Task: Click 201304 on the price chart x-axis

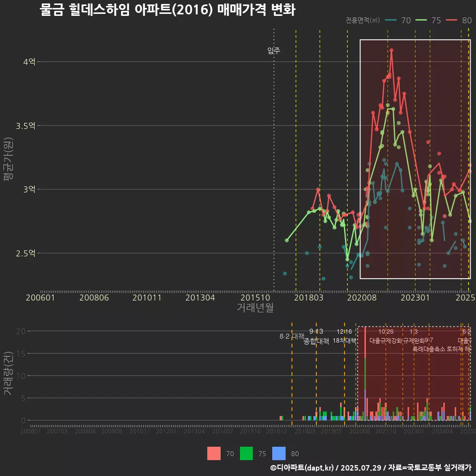Action: (200, 297)
